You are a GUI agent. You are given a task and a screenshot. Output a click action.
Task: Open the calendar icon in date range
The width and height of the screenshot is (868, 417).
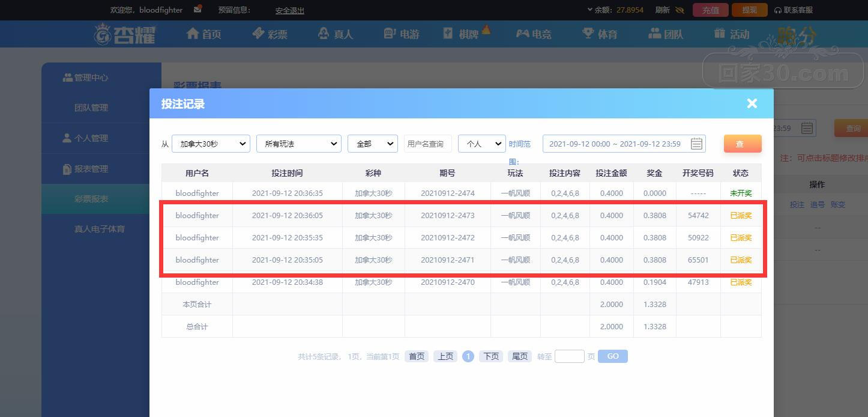[x=696, y=144]
